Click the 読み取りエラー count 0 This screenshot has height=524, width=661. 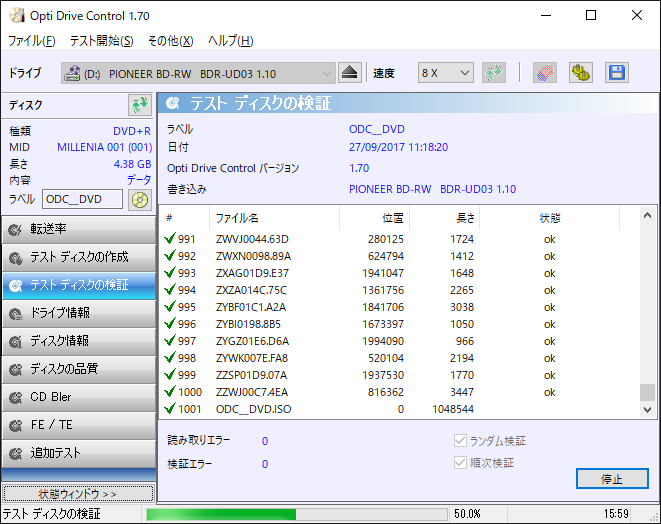pos(265,441)
